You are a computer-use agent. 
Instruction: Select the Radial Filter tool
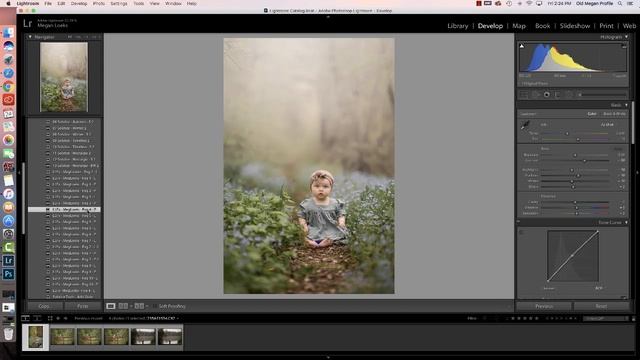(x=569, y=95)
